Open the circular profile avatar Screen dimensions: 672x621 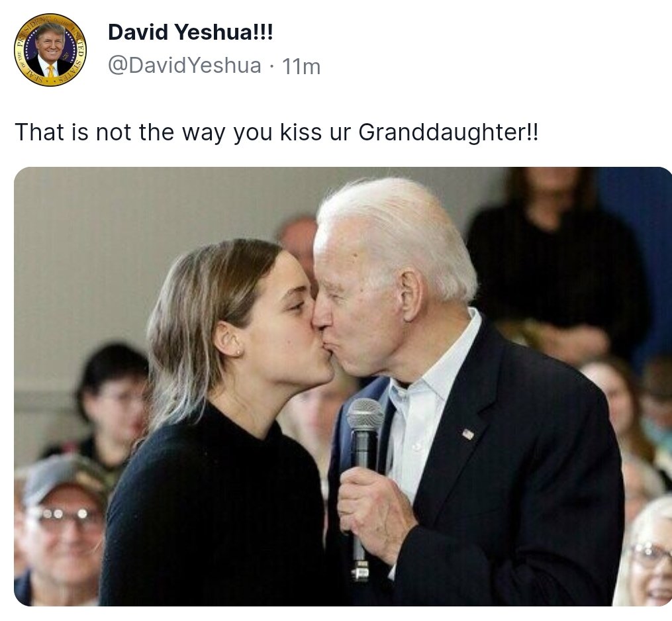[x=50, y=50]
